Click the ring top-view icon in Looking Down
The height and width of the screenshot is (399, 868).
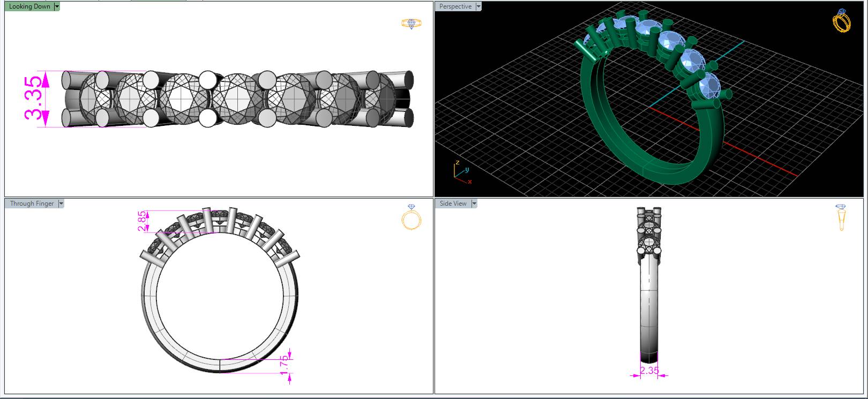[411, 23]
